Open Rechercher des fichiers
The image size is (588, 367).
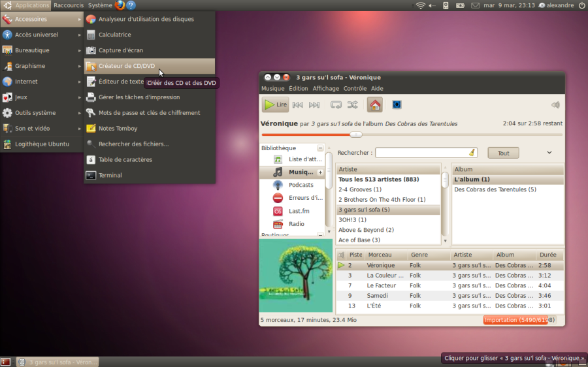coord(150,144)
